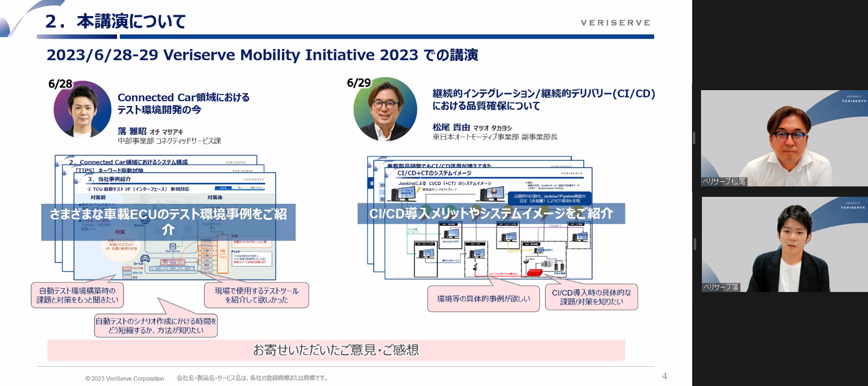Click the speaker name 落 雅昭
This screenshot has height=386, width=868.
click(x=132, y=131)
